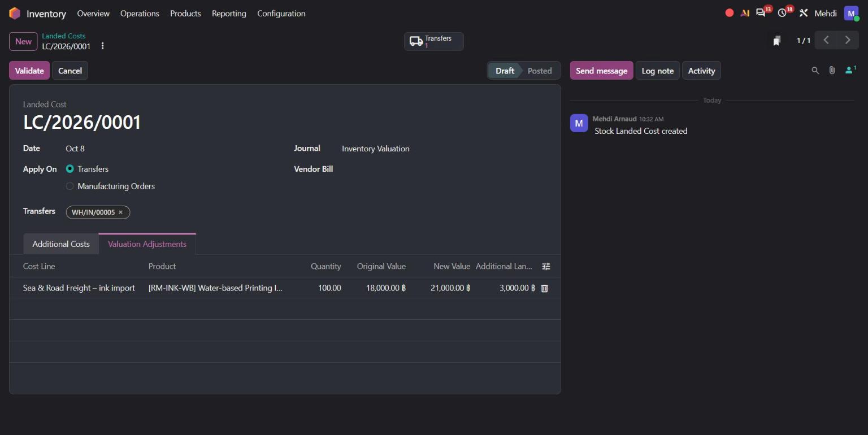Open the Transfers smart button

click(x=433, y=41)
